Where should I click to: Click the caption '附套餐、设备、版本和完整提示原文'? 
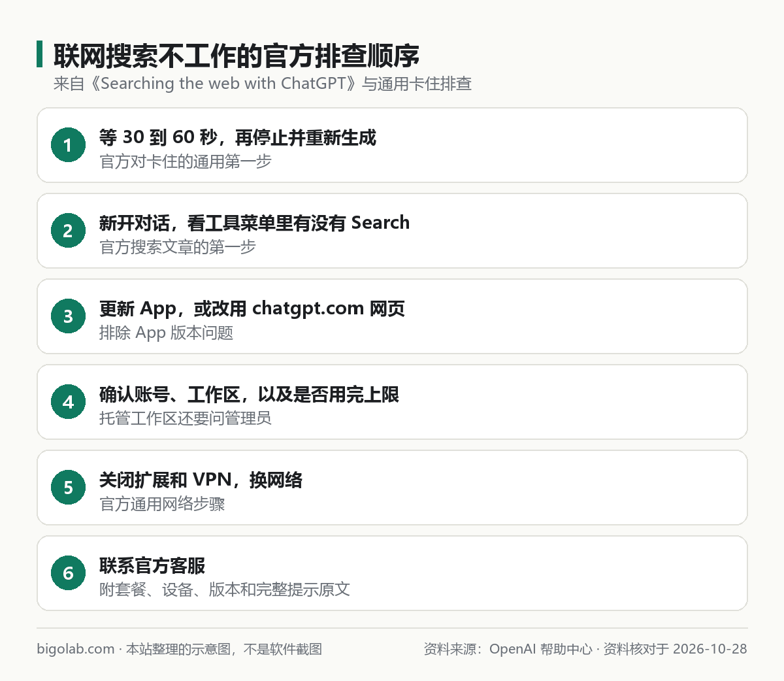225,590
